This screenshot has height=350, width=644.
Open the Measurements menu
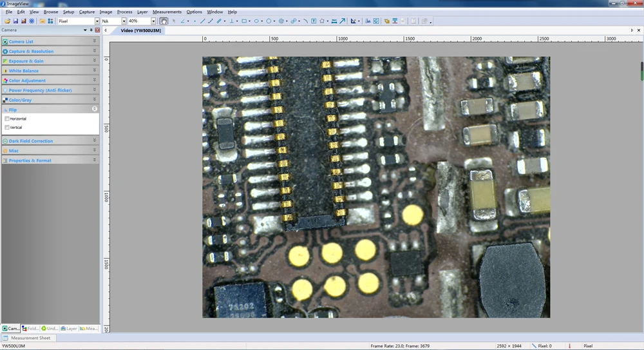coord(167,12)
